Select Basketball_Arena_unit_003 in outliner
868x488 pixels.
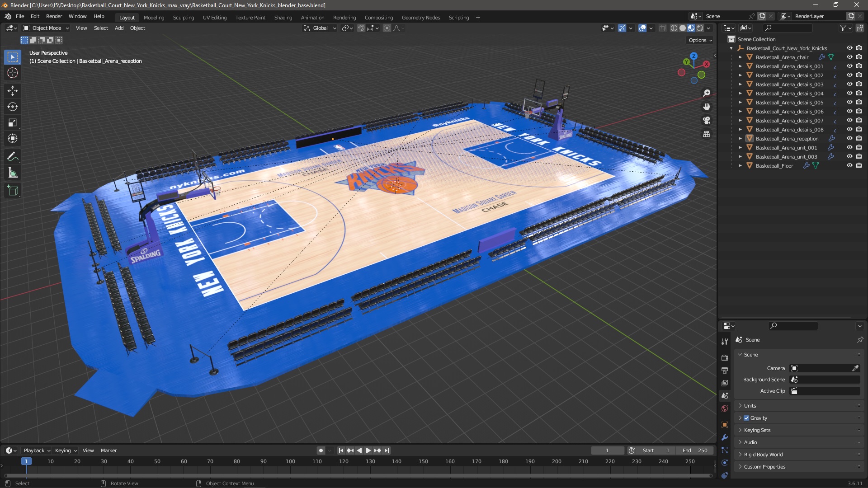coord(786,157)
